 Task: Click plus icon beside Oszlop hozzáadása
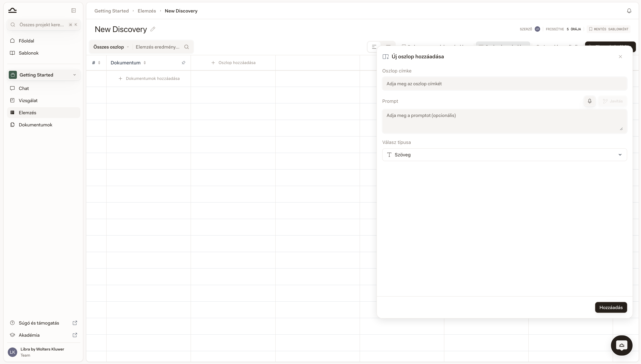point(213,63)
